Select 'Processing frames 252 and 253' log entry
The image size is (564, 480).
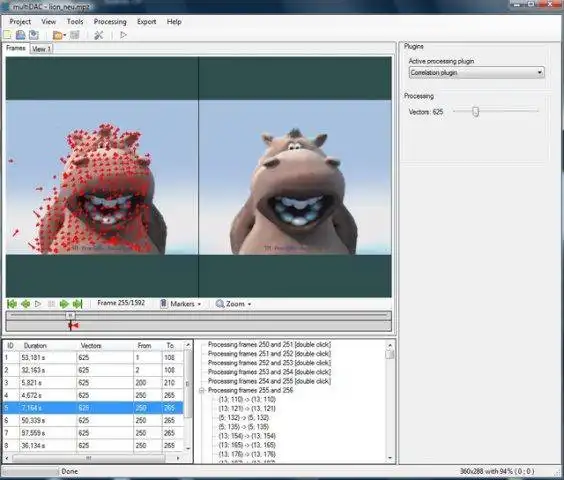pyautogui.click(x=269, y=363)
